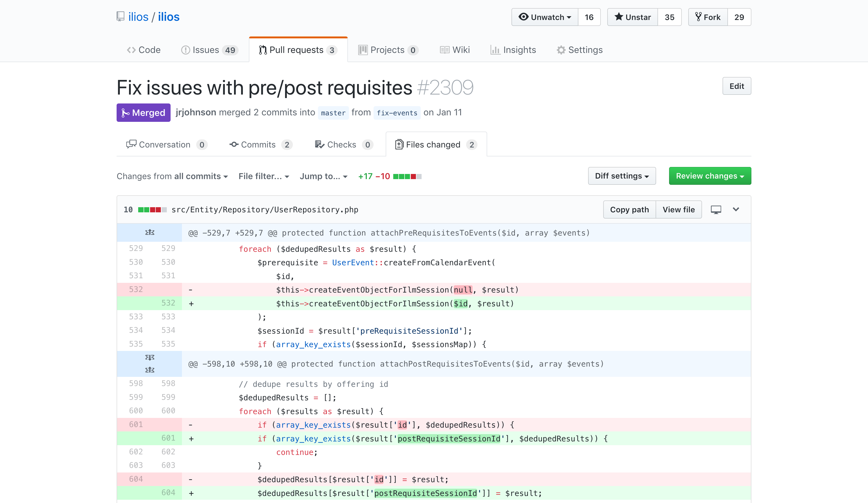The height and width of the screenshot is (503, 868).
Task: Toggle Unwatch on the repository
Action: (545, 17)
